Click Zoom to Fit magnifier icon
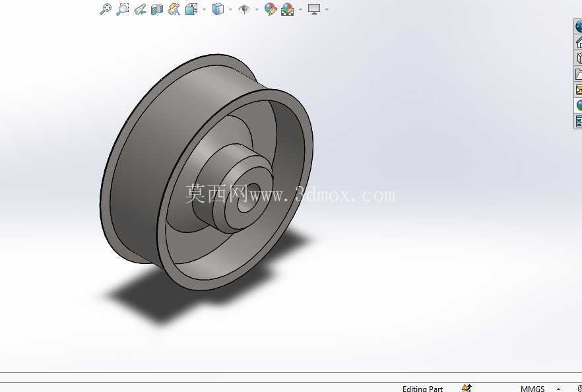 [x=106, y=9]
